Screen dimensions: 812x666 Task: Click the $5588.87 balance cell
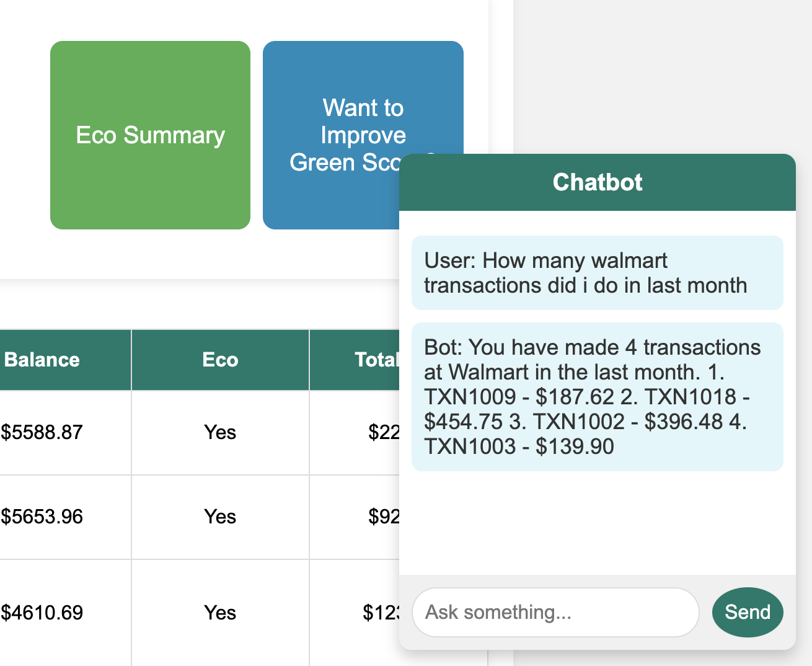pos(42,432)
